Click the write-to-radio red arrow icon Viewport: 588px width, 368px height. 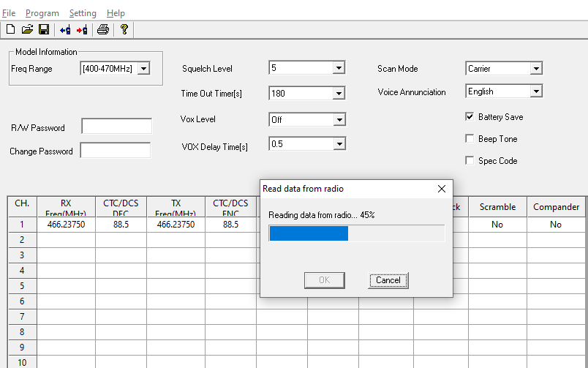pyautogui.click(x=82, y=30)
